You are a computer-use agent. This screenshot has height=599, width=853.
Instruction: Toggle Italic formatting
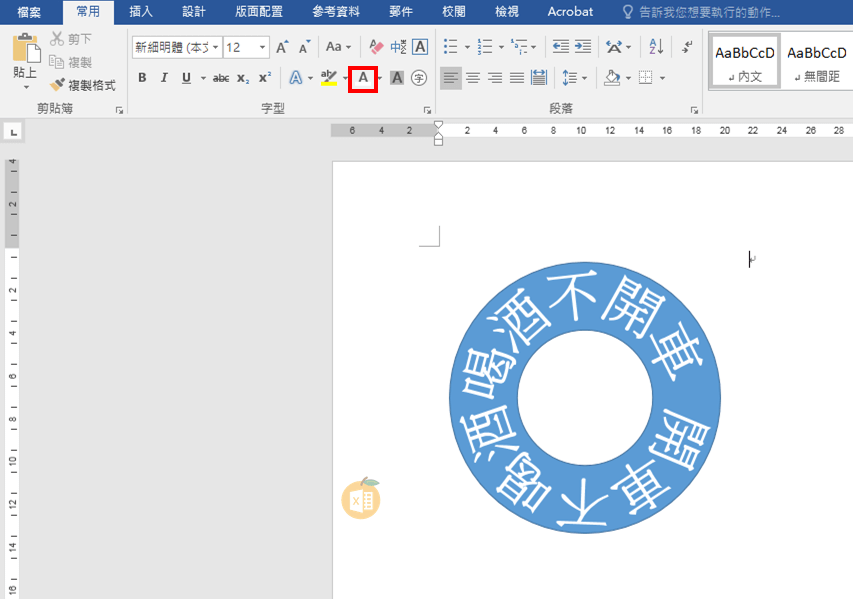(x=164, y=78)
